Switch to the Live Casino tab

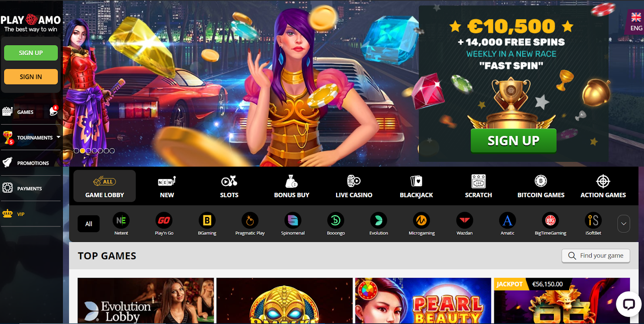(x=354, y=186)
